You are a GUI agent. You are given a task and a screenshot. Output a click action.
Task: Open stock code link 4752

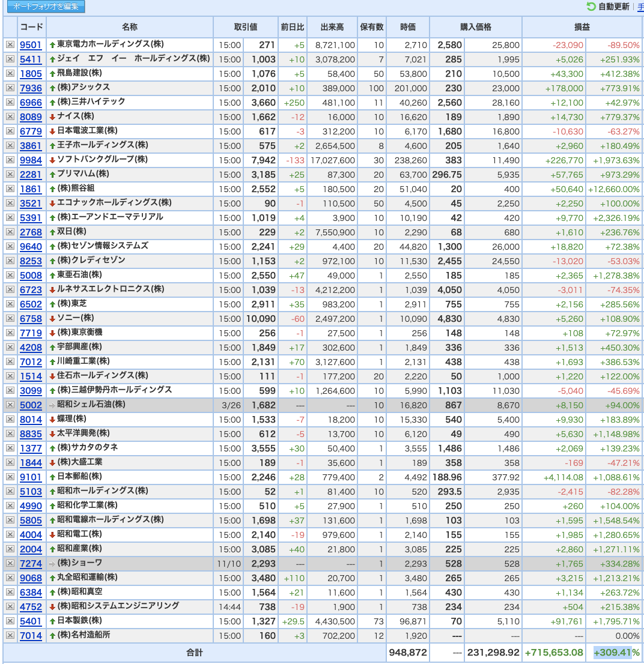(31, 606)
